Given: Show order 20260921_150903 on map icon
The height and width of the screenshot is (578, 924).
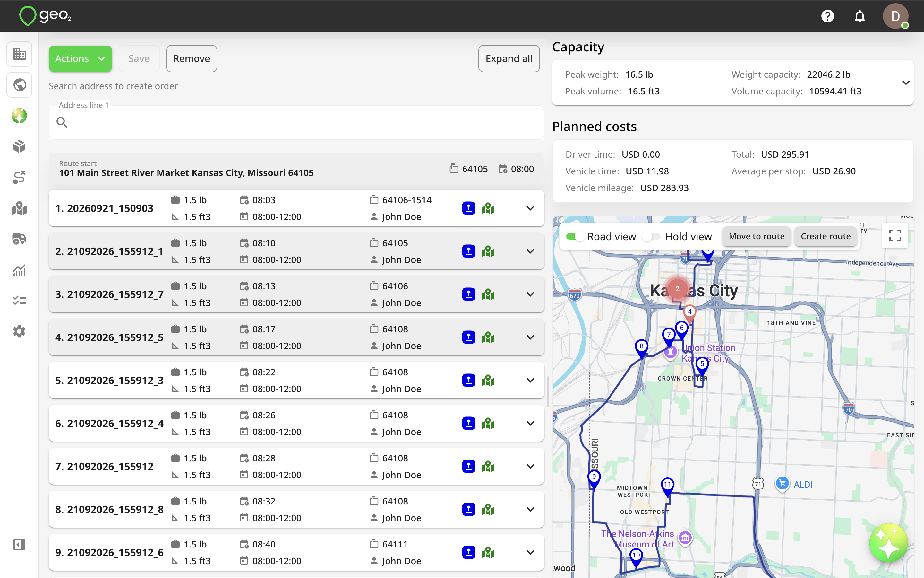Looking at the screenshot, I should point(488,208).
